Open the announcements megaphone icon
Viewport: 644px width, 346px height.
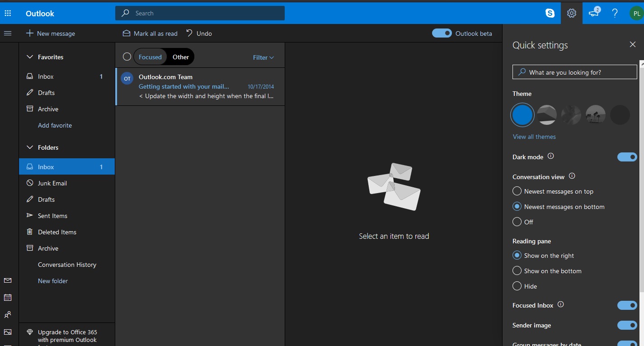pos(594,13)
